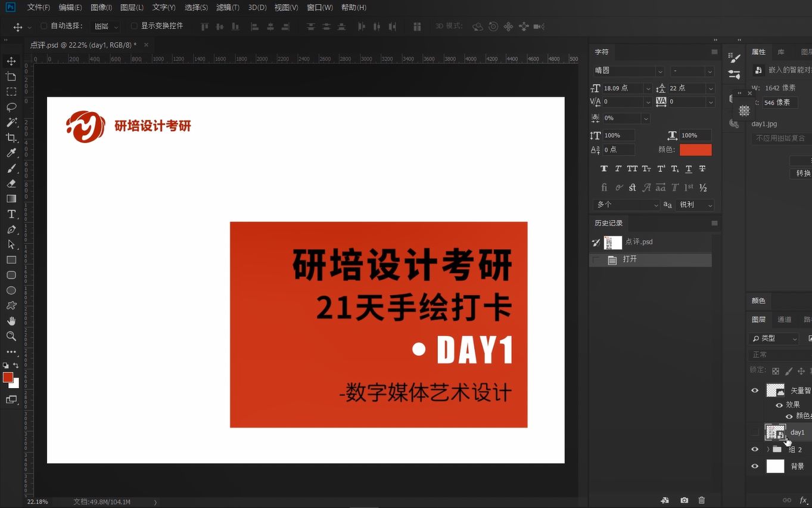Screen dimensions: 812x508
Task: Click the day1 layer thumbnail
Action: point(775,432)
